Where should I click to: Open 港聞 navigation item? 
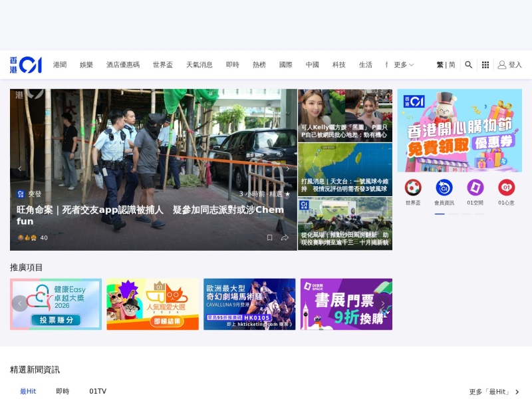coord(60,65)
